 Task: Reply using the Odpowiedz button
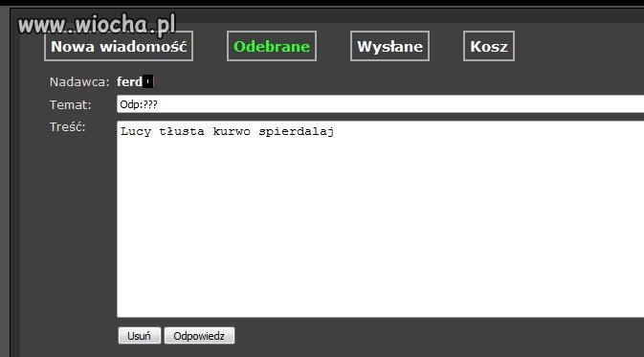point(199,336)
